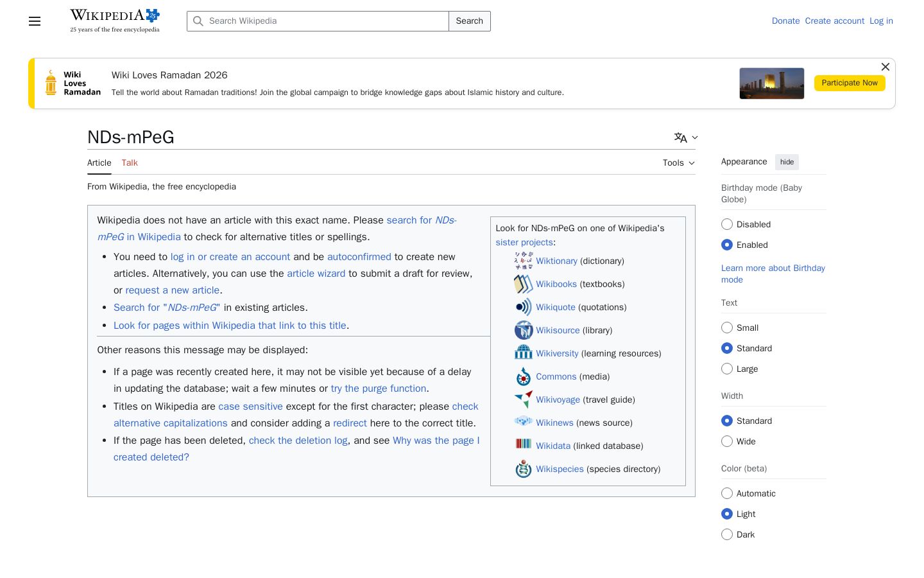The image size is (924, 578).
Task: Click the Wikinews logo icon
Action: [x=524, y=422]
